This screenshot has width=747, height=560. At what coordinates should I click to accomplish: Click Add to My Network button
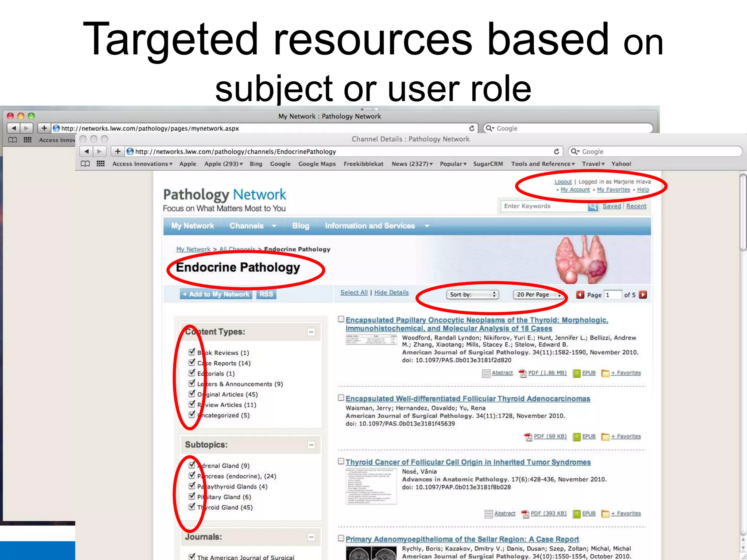coord(216,295)
